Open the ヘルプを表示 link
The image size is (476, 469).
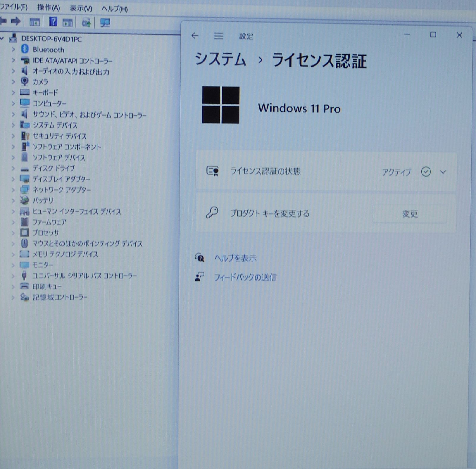pos(235,258)
